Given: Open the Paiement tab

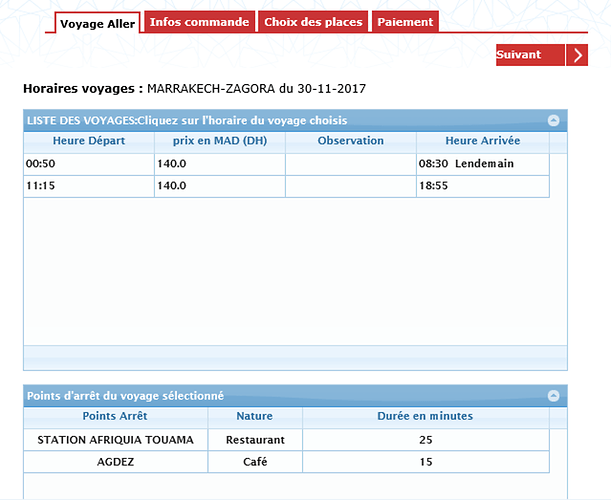Looking at the screenshot, I should point(405,22).
